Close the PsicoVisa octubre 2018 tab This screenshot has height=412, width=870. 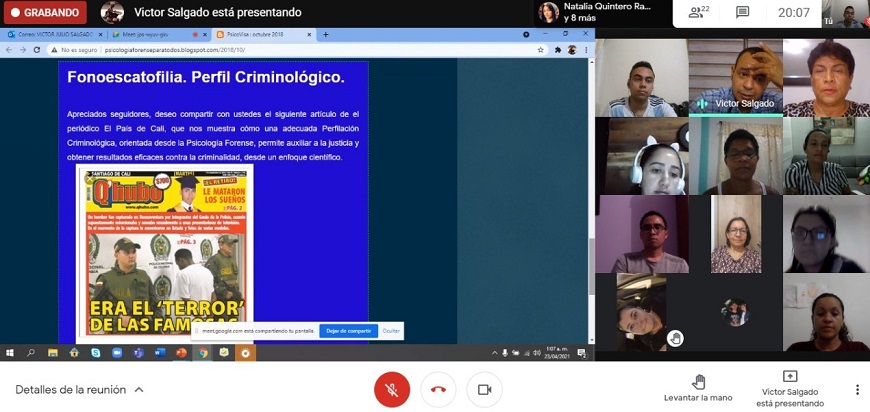[x=310, y=34]
